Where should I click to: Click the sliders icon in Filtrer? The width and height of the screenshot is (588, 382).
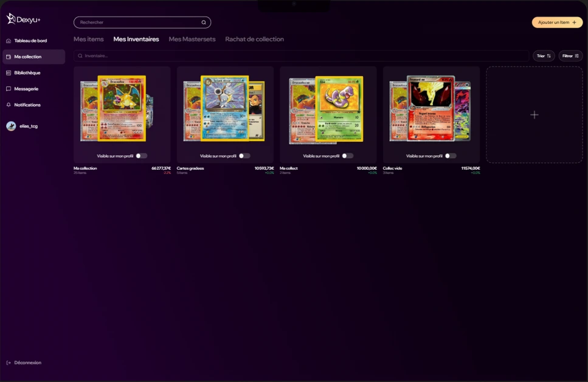point(576,56)
